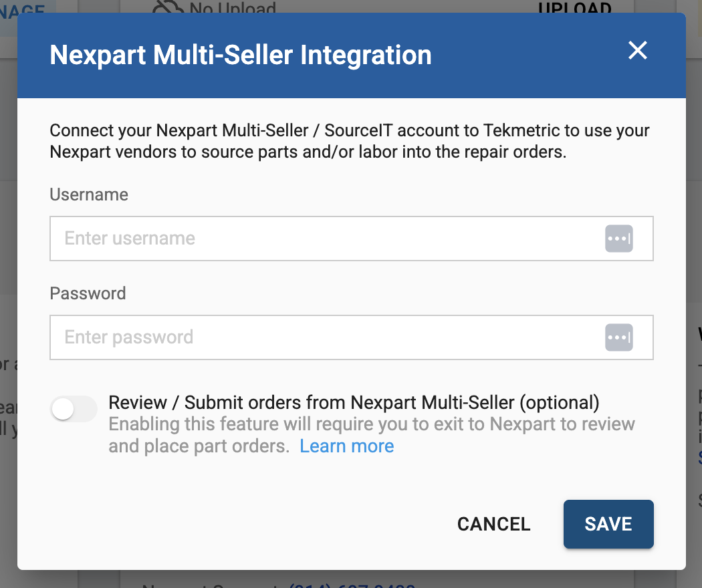This screenshot has height=588, width=702.
Task: Click 'Enabling this feature will require' helper text
Action: [372, 435]
